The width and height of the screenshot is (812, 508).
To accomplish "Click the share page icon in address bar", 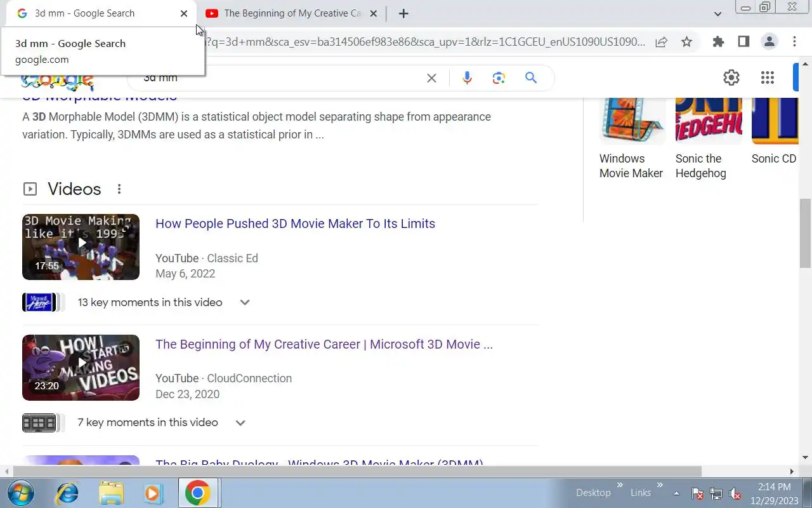I will tap(661, 42).
